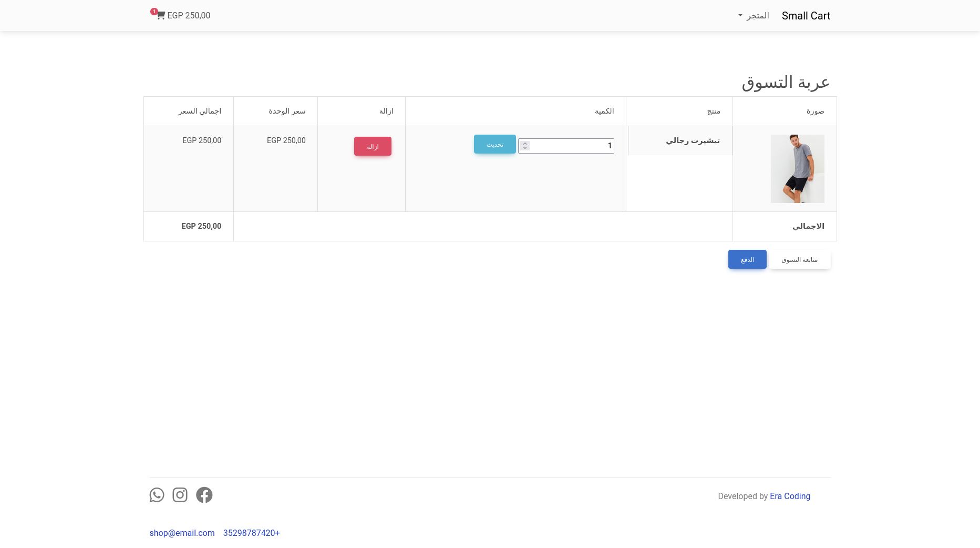Click the shop@email.com email link
The image size is (980, 548).
(182, 533)
